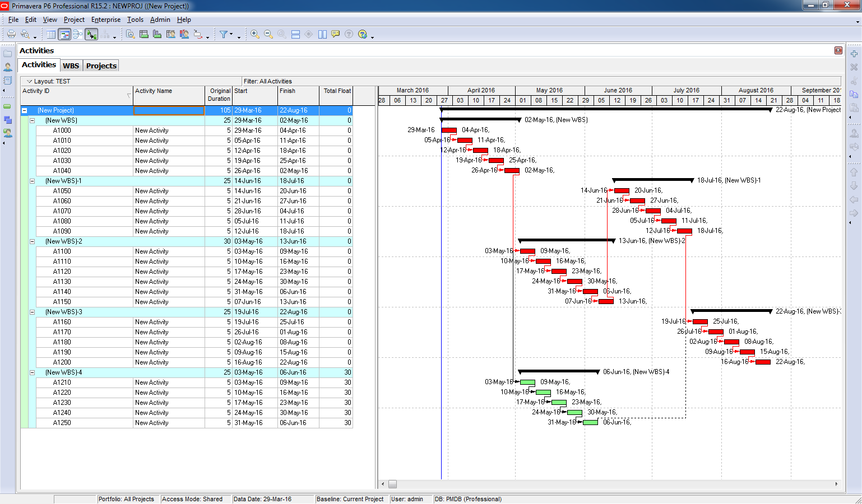Click the Add plus icon on right toolbar

854,54
